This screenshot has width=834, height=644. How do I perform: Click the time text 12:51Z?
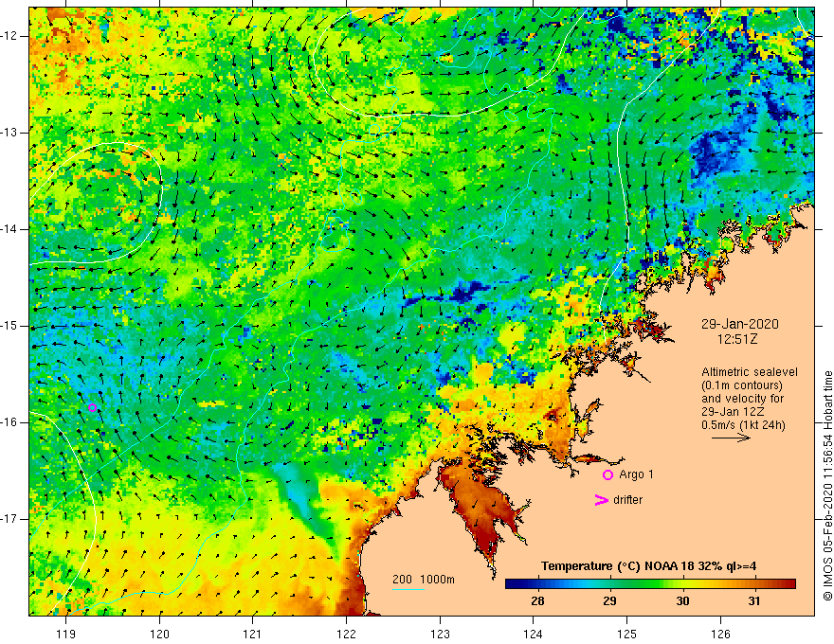[737, 338]
